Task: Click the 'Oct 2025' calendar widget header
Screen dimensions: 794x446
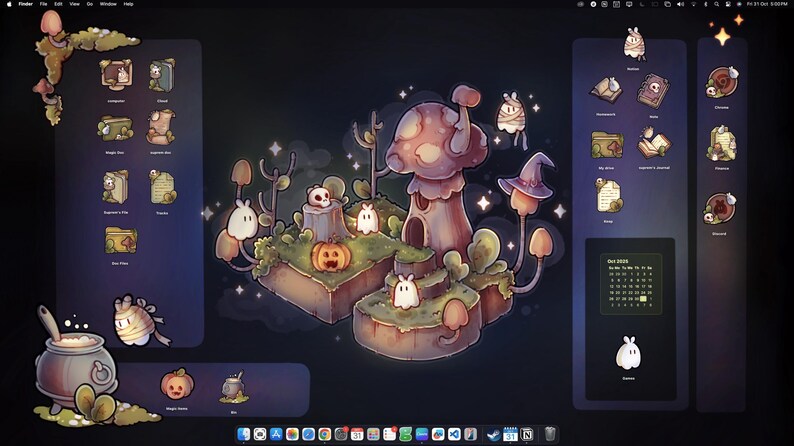Action: [618, 261]
